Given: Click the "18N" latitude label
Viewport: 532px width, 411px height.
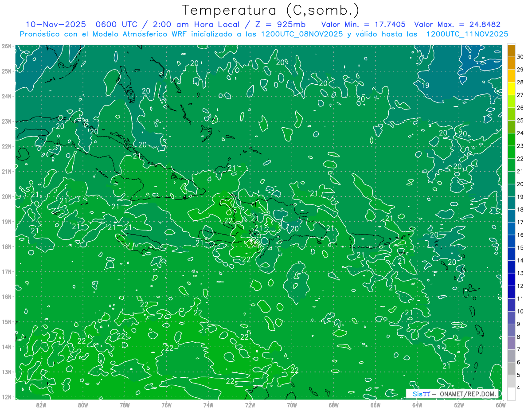Looking at the screenshot, I should point(6,247).
